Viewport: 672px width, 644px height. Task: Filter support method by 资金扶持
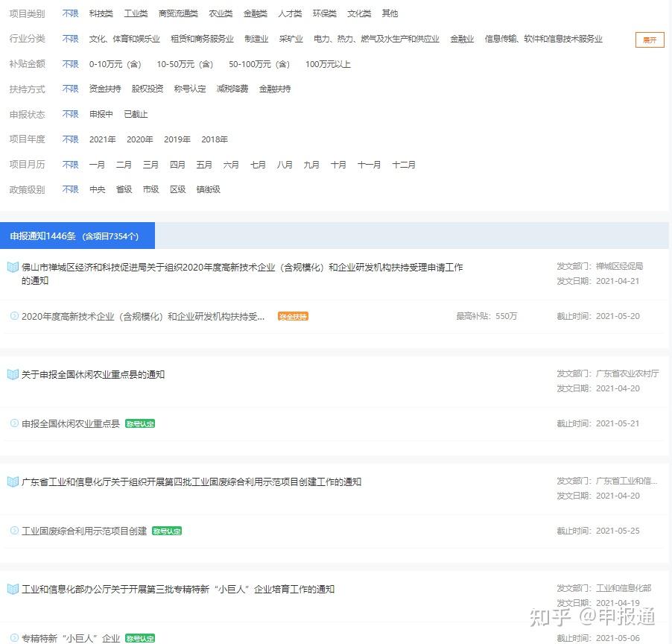coord(105,89)
